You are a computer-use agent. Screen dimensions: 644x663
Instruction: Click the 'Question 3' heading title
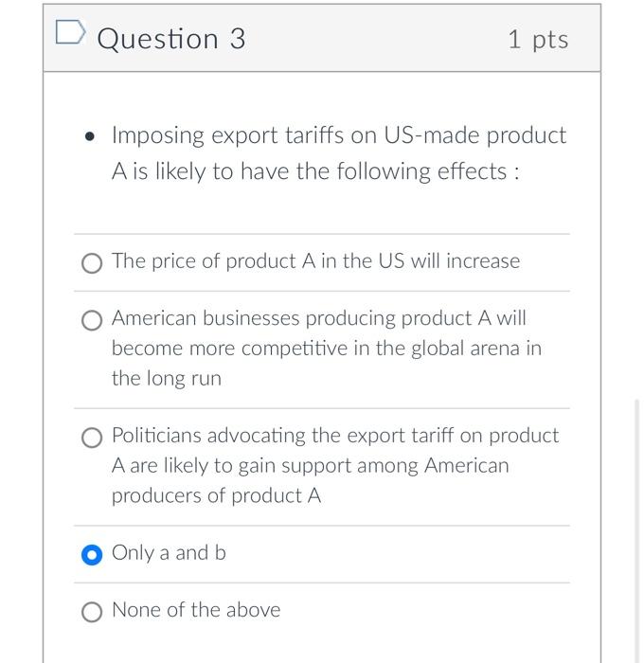click(x=171, y=39)
